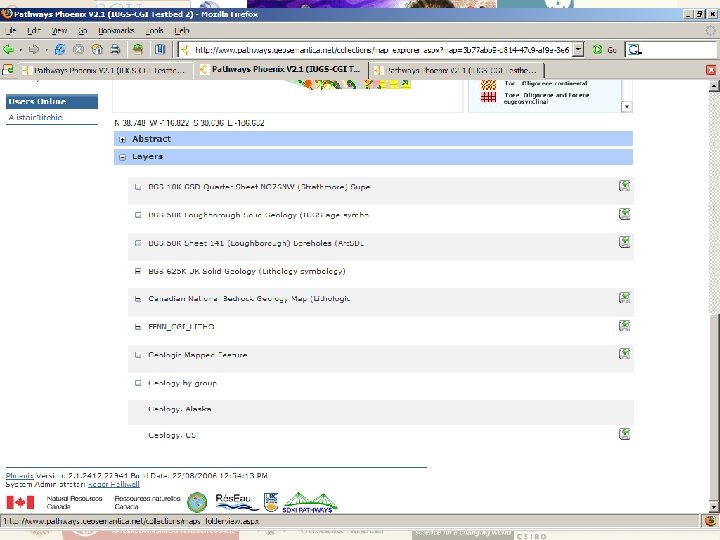
Task: Open the Bookmarks menu
Action: click(116, 31)
